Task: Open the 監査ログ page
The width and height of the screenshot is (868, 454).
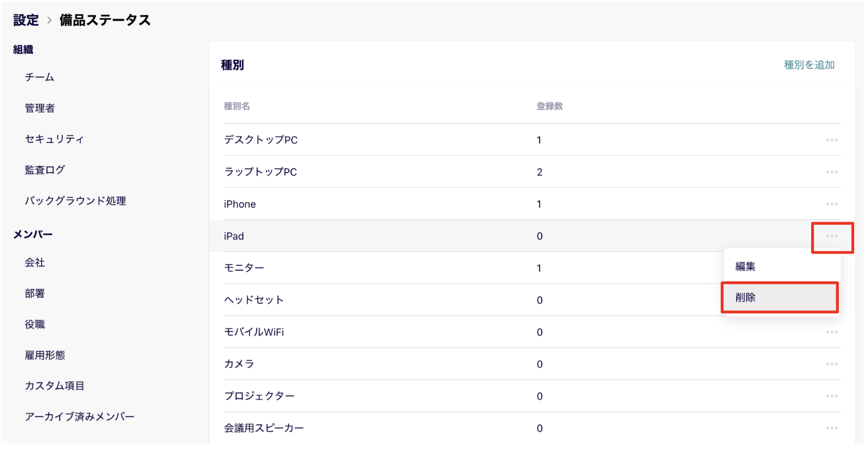Action: [x=45, y=170]
